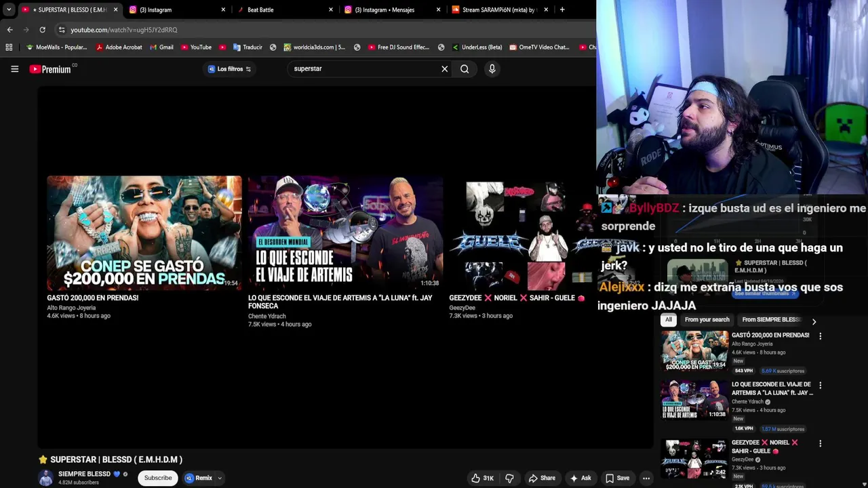Open options for GEEZYDEE sidebar video
The height and width of the screenshot is (488, 868).
820,444
